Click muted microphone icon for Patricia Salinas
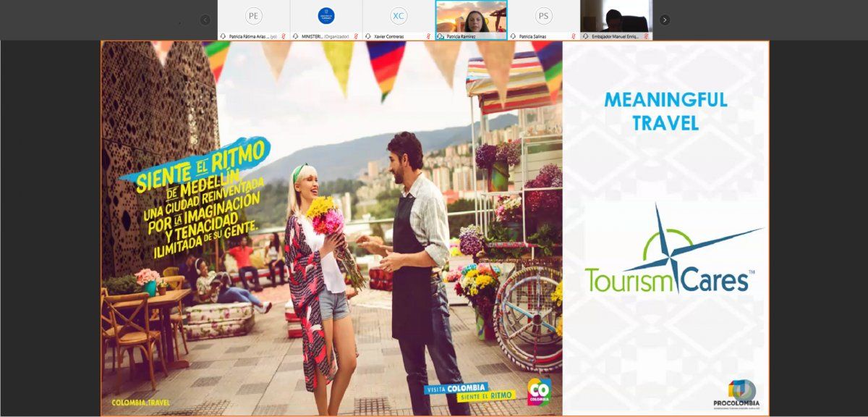Screen dimensions: 868x417 pyautogui.click(x=574, y=36)
